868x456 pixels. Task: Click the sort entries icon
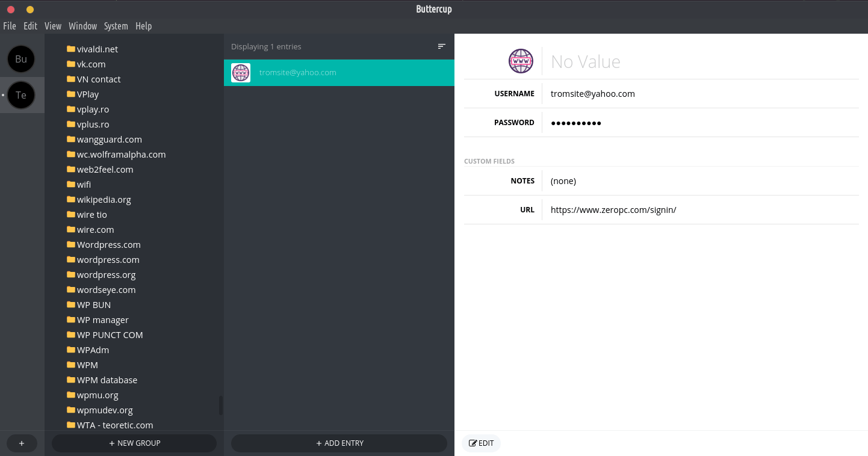click(x=441, y=46)
